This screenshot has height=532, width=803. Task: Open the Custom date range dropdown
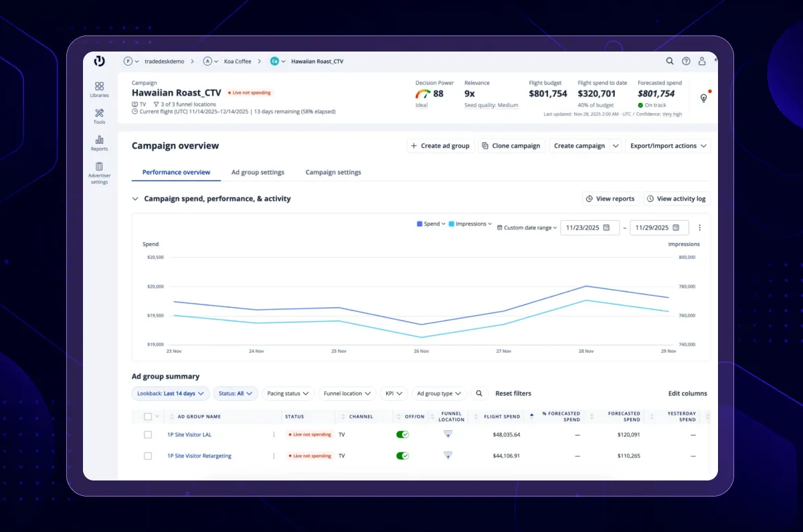(x=527, y=228)
